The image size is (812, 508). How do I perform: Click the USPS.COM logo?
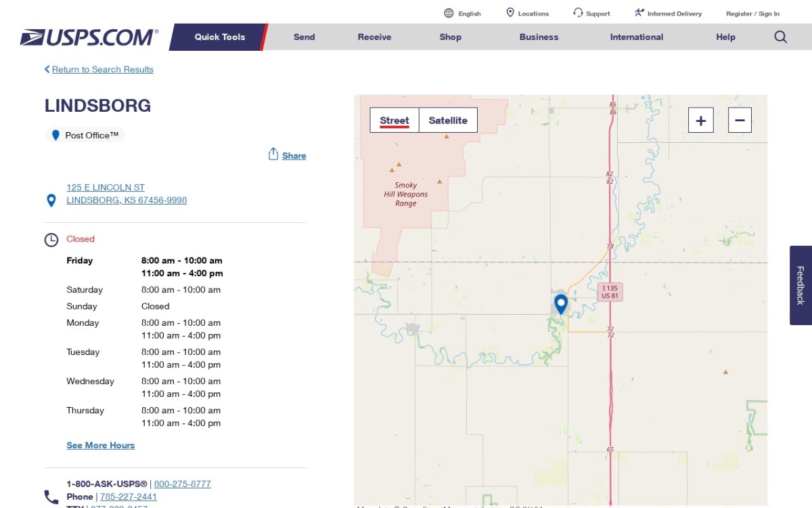89,37
